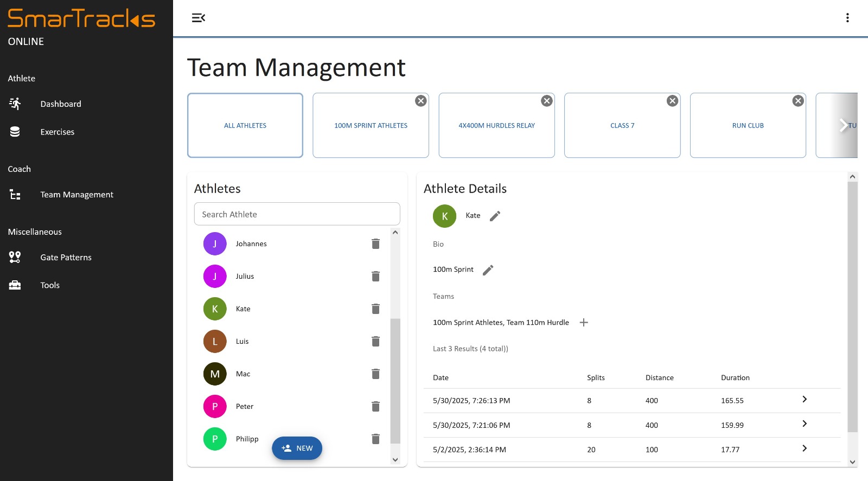The width and height of the screenshot is (868, 481).
Task: Open Gate Patterns in the sidebar
Action: (x=66, y=258)
